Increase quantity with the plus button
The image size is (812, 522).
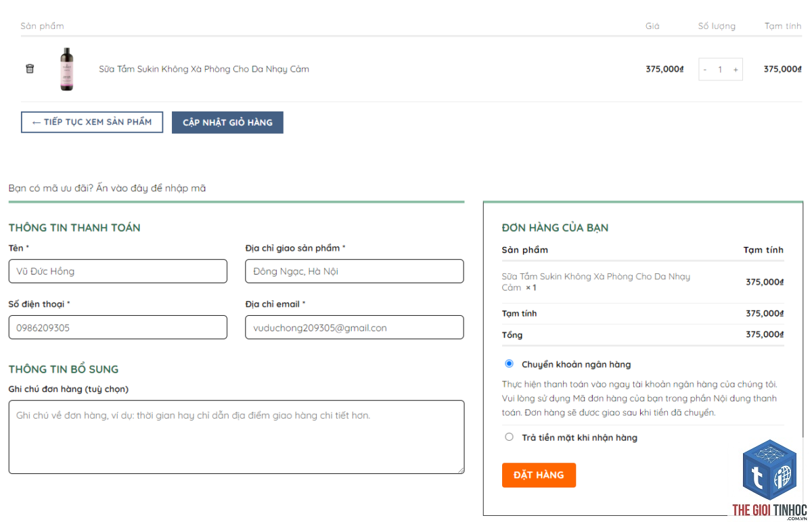pos(736,70)
